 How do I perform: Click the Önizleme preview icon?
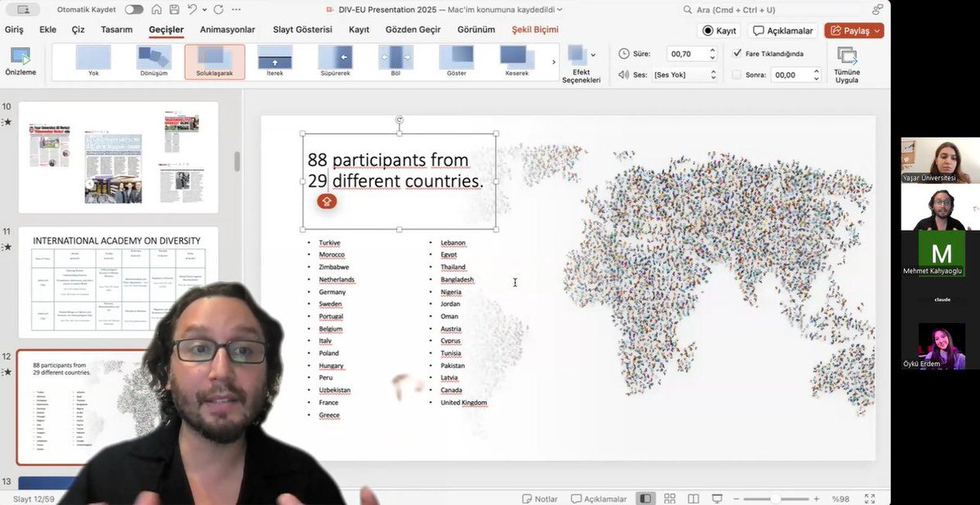pyautogui.click(x=20, y=57)
